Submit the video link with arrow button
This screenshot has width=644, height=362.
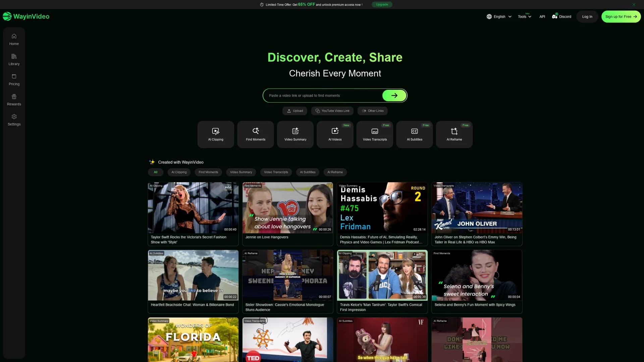(394, 96)
